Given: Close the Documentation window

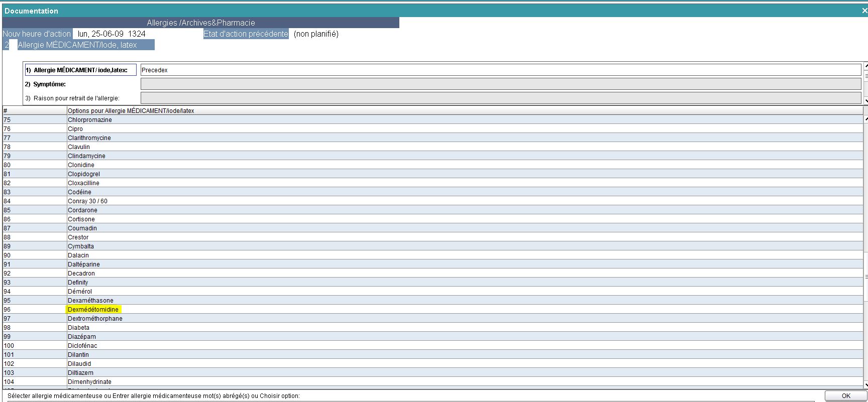Looking at the screenshot, I should click(x=864, y=11).
